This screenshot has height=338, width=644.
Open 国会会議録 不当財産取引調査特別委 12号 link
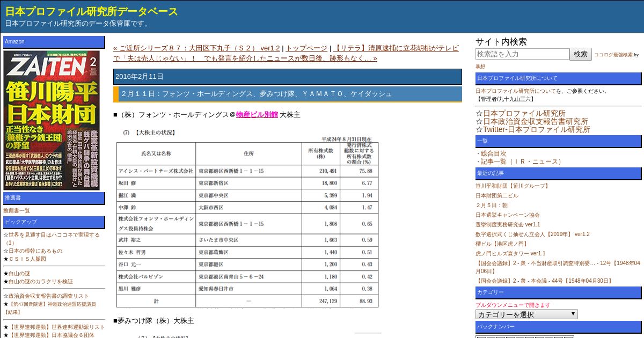click(x=558, y=267)
